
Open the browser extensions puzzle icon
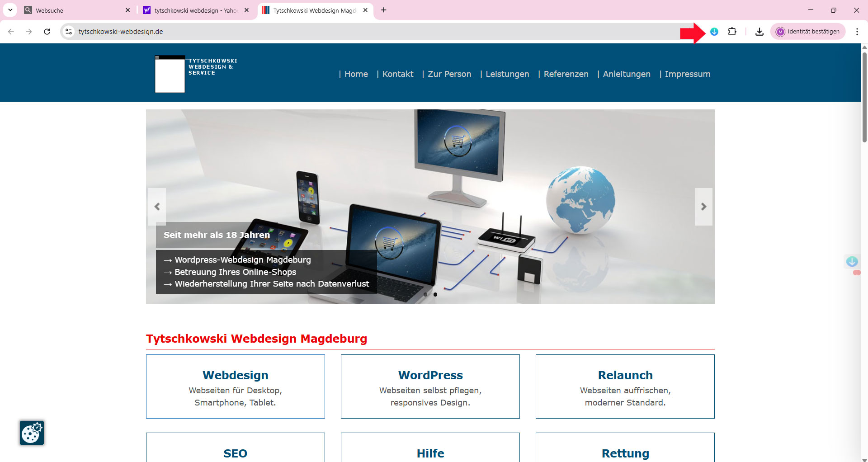[732, 32]
